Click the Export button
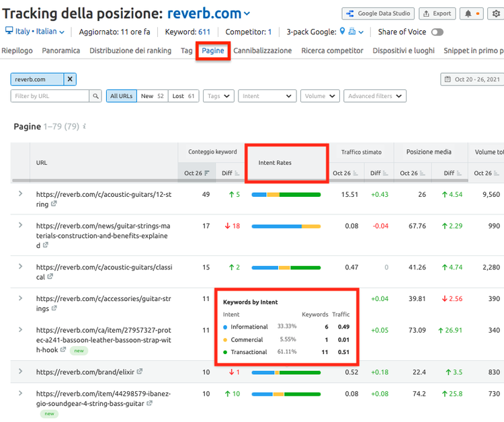This screenshot has height=422, width=504. 437,13
